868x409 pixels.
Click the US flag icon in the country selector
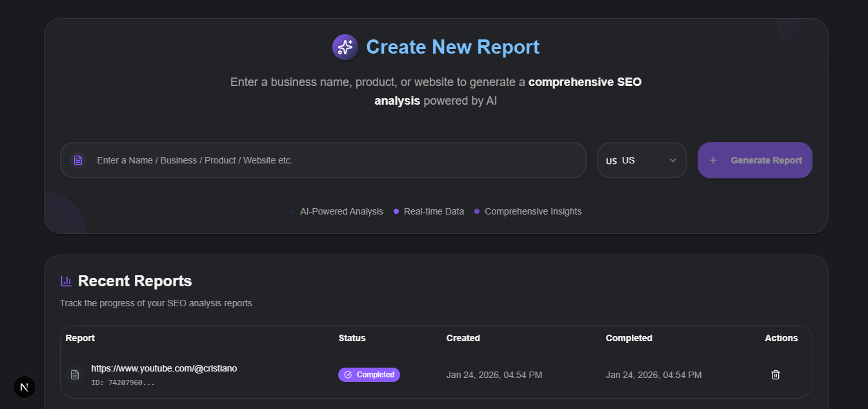(612, 161)
